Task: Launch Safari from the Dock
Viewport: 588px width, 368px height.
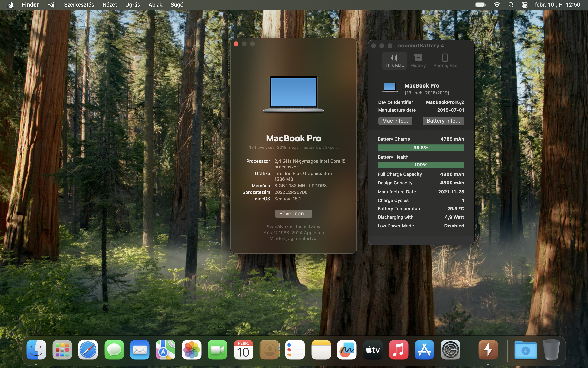Action: [x=88, y=350]
